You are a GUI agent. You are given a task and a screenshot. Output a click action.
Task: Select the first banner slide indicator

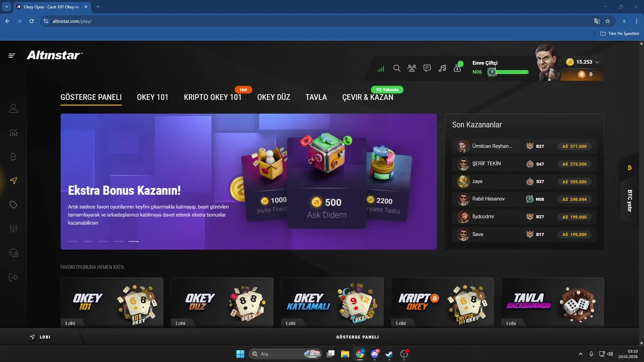[73, 241]
